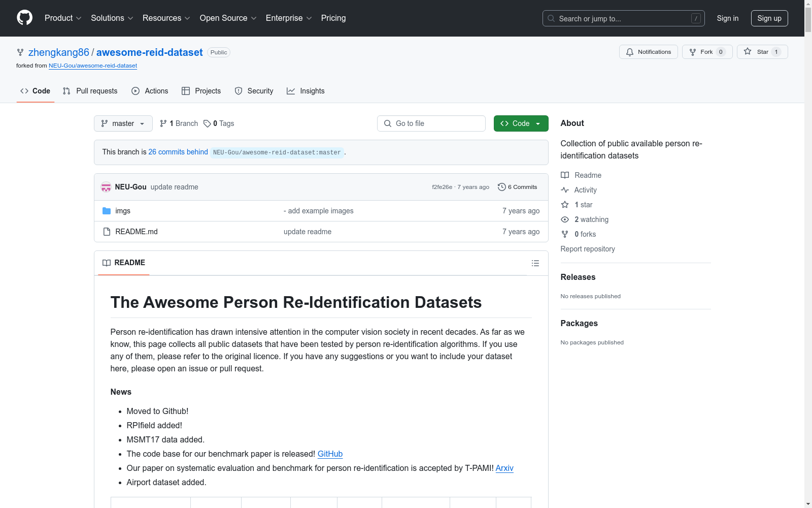Fork this repository
The image size is (812, 508).
click(x=707, y=52)
